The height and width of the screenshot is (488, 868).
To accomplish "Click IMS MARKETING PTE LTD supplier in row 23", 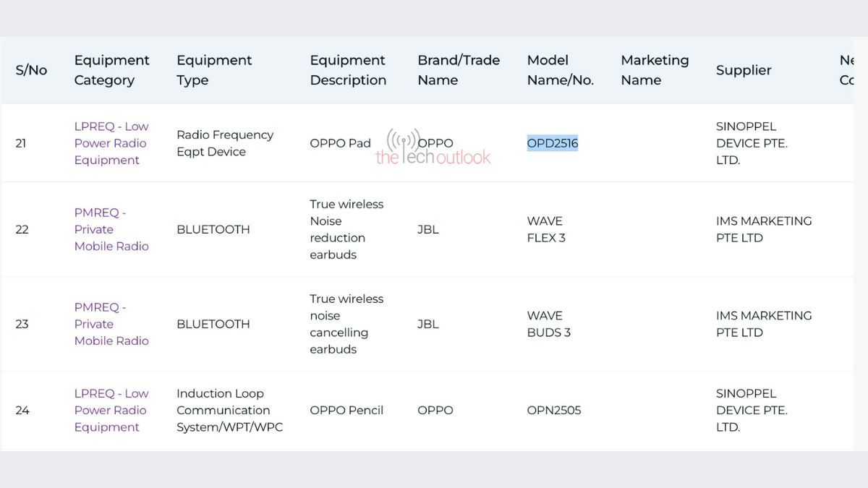I will click(x=764, y=324).
